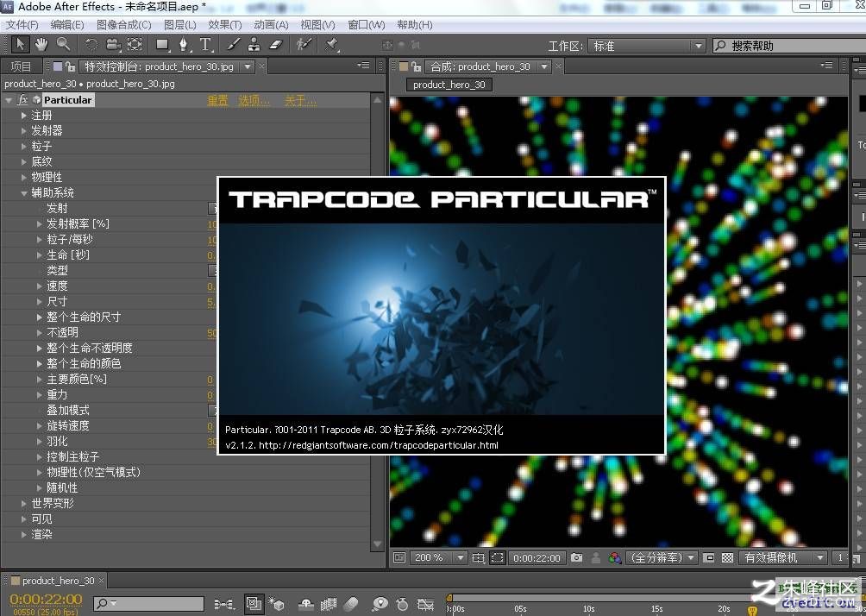866x616 pixels.
Task: Select the Rectangle mask tool
Action: click(162, 45)
